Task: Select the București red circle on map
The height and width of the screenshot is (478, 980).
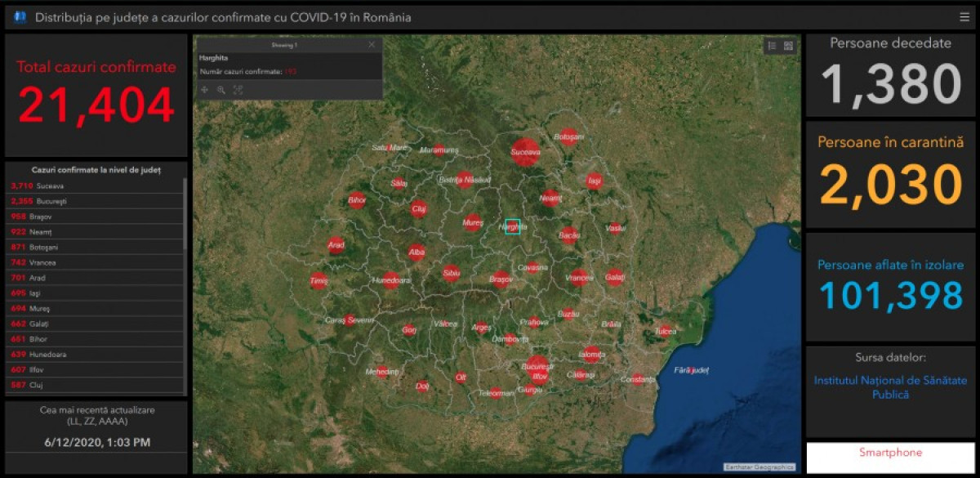Action: coord(537,368)
